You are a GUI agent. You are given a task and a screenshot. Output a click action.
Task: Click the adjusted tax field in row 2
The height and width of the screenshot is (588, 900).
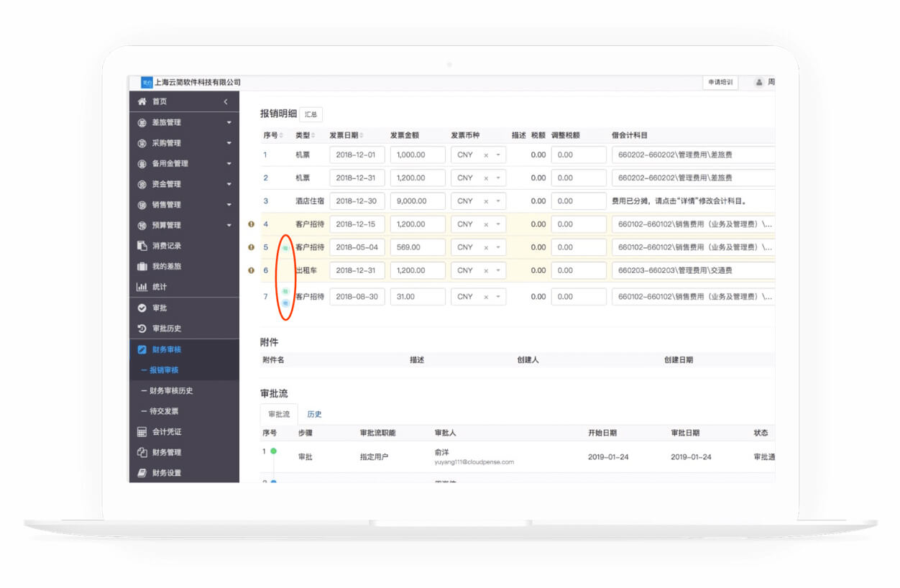(579, 178)
